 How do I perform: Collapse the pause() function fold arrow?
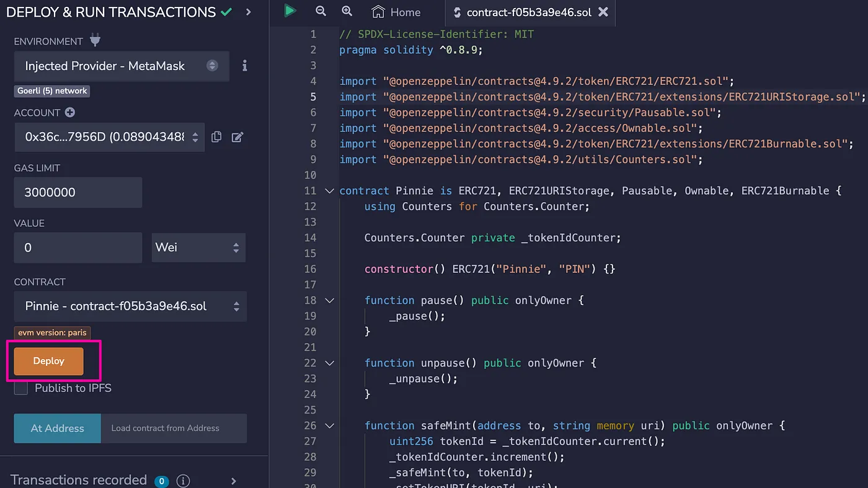coord(330,300)
